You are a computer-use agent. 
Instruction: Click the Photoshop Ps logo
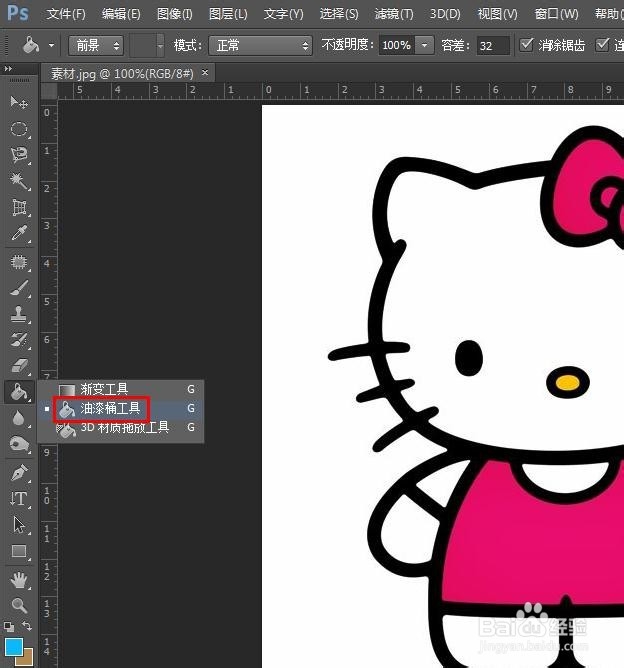pos(18,13)
